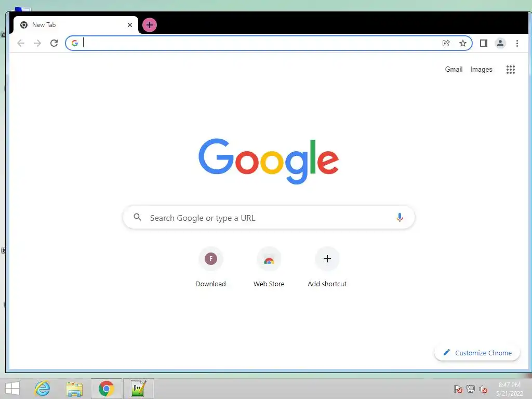
Task: Open the profile avatar menu
Action: [500, 43]
